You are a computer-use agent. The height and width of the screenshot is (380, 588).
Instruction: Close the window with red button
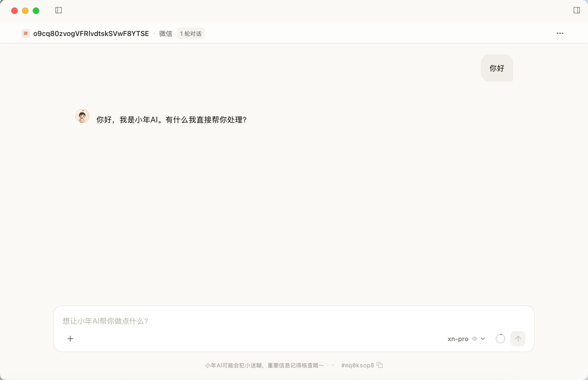point(14,11)
